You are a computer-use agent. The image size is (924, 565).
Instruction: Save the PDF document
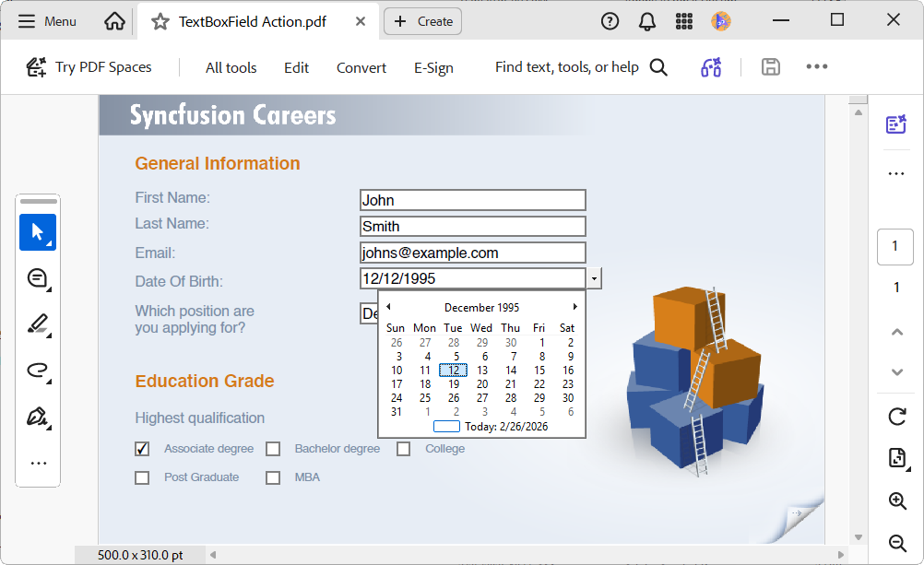[771, 66]
